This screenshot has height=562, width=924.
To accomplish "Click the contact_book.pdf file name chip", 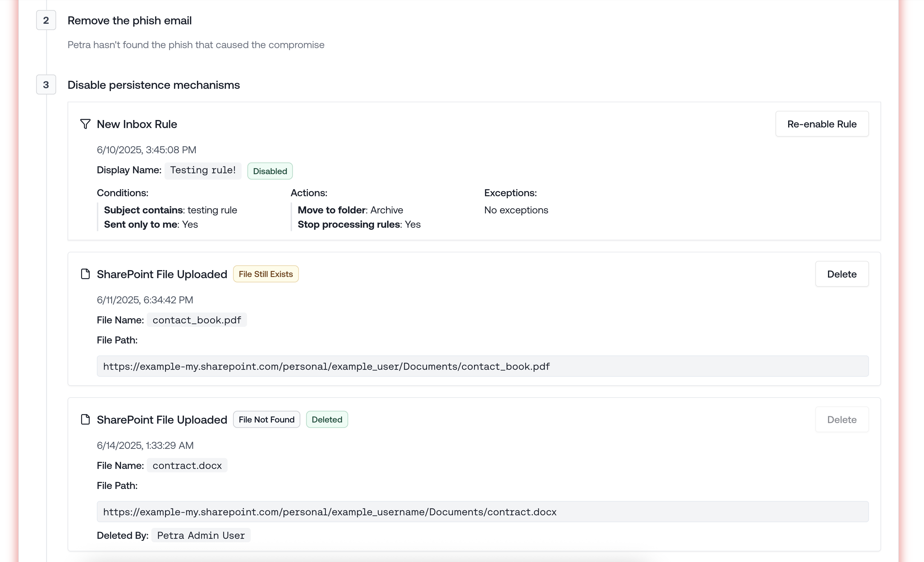I will [197, 320].
